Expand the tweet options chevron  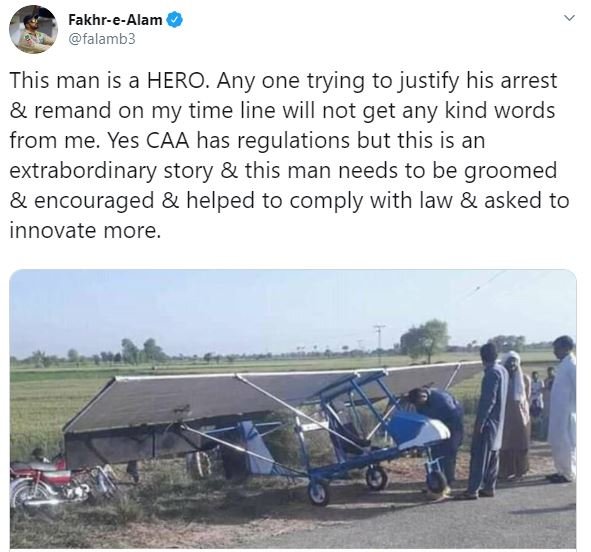point(570,18)
